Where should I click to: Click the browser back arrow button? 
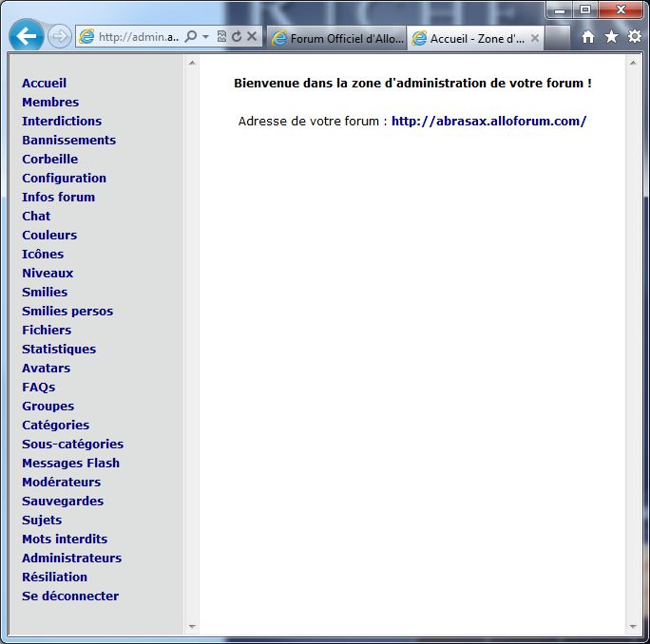pyautogui.click(x=26, y=36)
